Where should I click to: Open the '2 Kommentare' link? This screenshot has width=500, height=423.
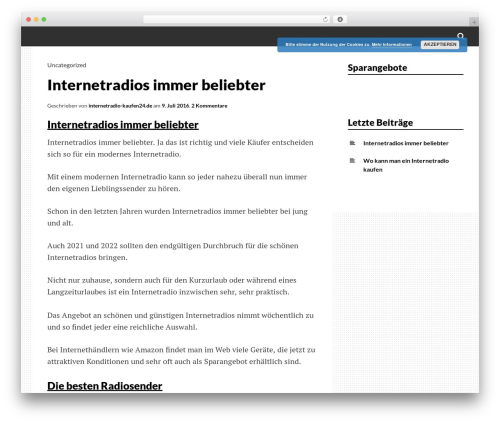[x=209, y=106]
